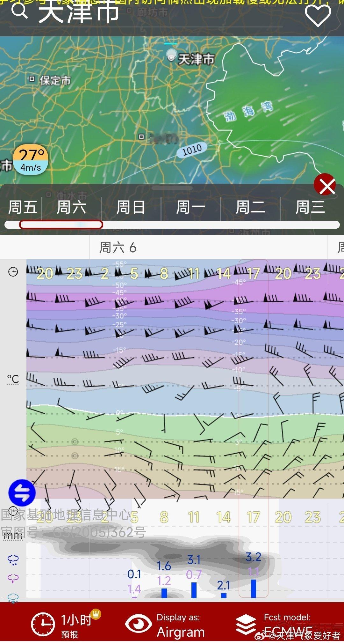Click the mm precipitation unit label

13,536
